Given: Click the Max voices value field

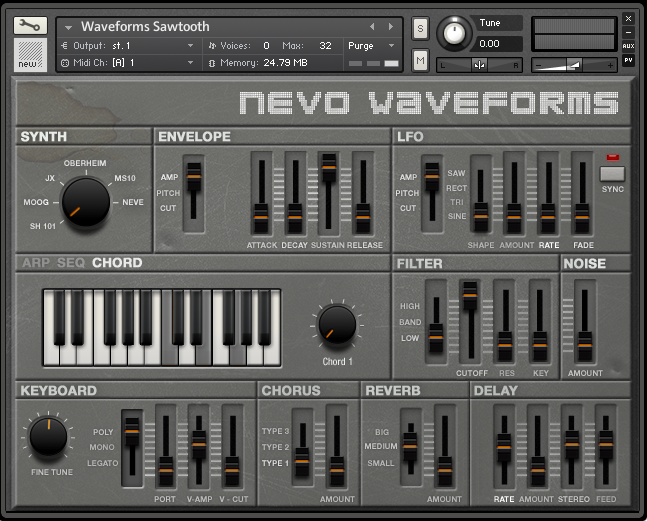Looking at the screenshot, I should (x=325, y=45).
